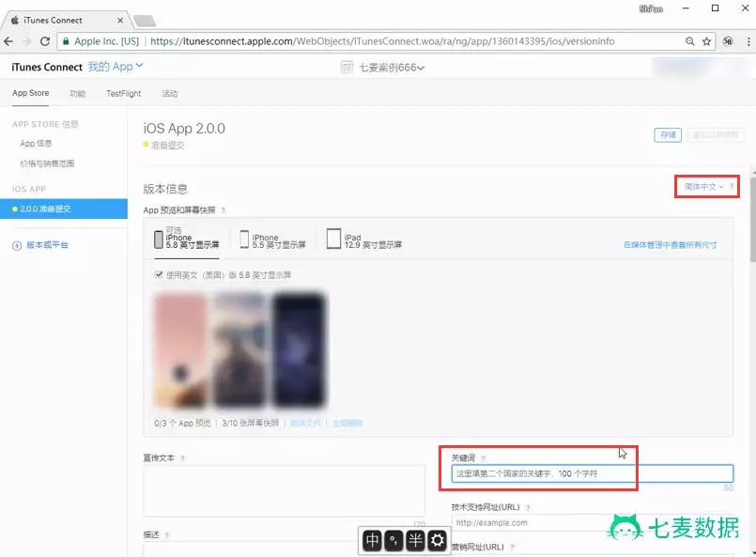Bookmark this page with the star icon
The width and height of the screenshot is (756, 557).
click(x=706, y=41)
